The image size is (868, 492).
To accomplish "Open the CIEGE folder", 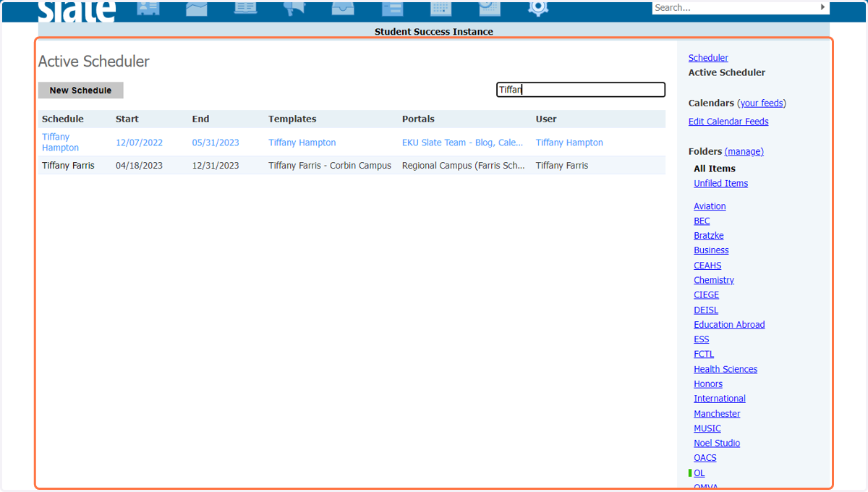I will tap(706, 294).
